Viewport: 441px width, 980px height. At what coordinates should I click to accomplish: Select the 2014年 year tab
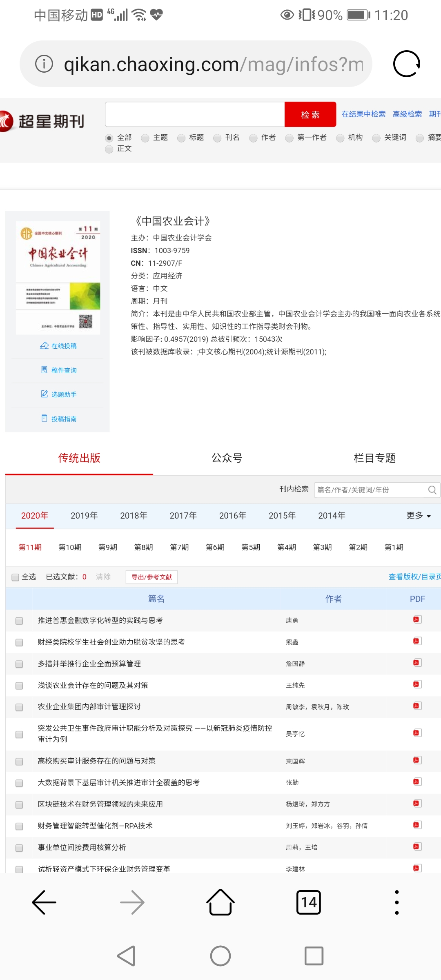point(332,516)
